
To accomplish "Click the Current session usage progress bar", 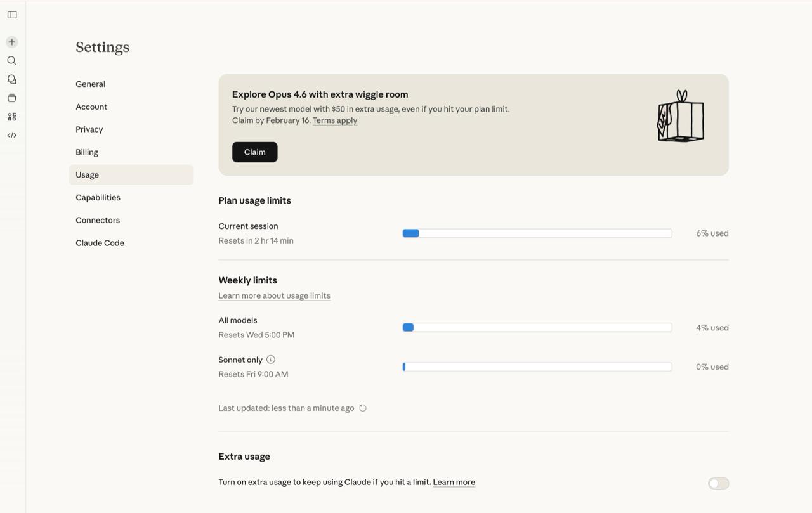I will pos(537,233).
